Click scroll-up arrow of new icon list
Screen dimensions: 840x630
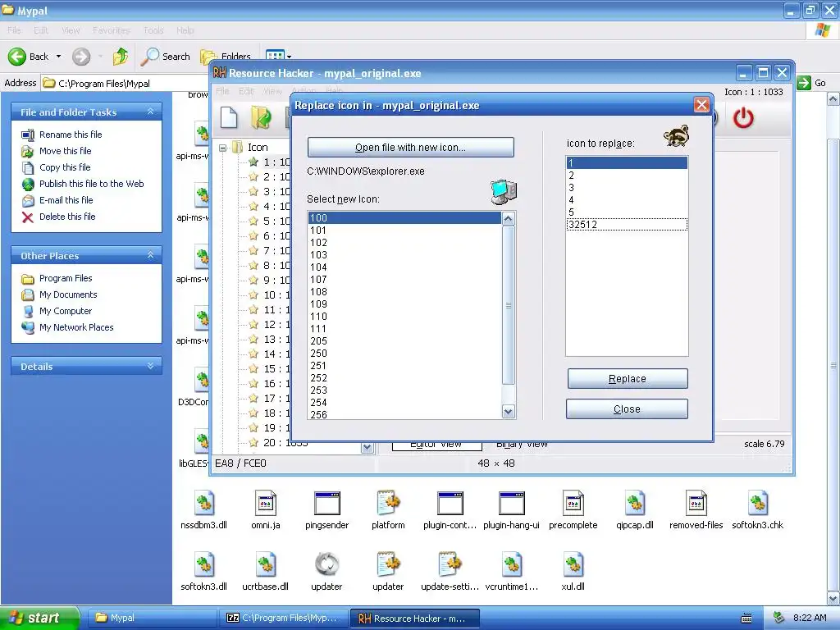(x=509, y=218)
